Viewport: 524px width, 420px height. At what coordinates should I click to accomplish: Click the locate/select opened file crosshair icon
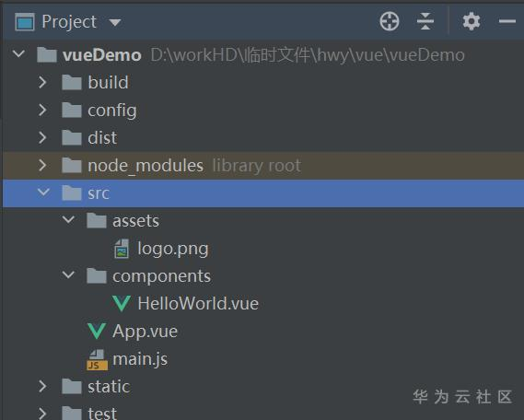point(390,21)
